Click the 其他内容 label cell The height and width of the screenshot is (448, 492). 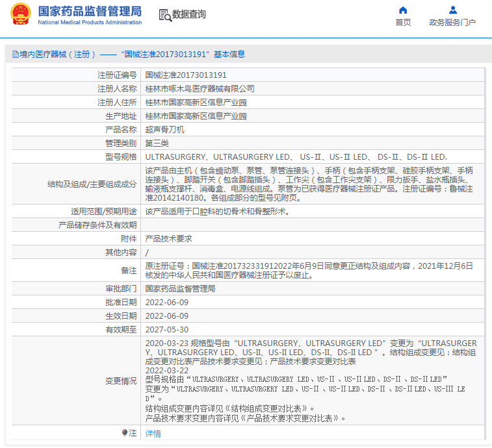[121, 252]
